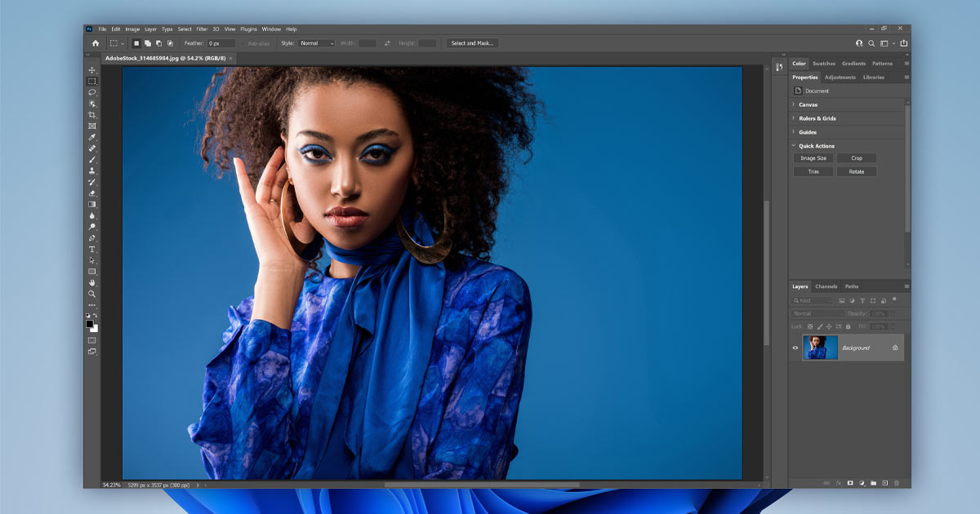Viewport: 980px width, 514px height.
Task: Toggle Lock transparent pixels for the layer
Action: (x=809, y=326)
